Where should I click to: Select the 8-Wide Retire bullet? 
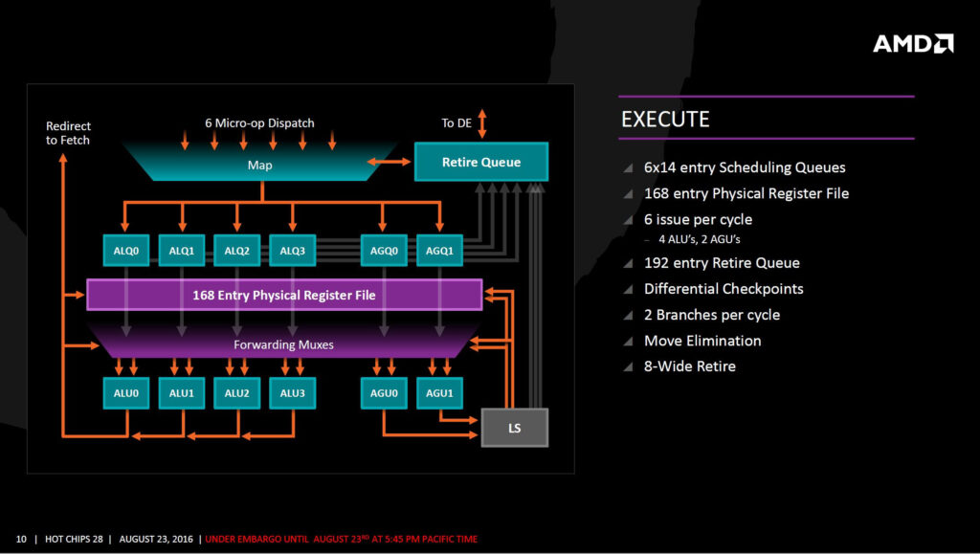[689, 366]
